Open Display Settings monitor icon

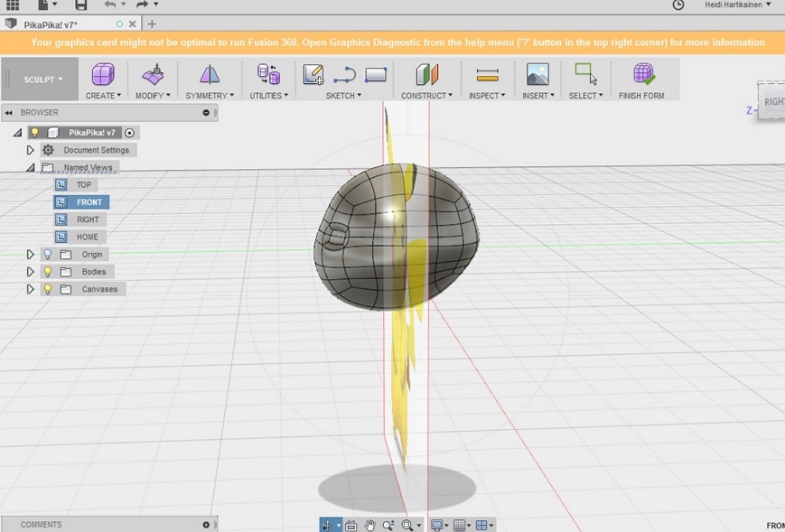tap(436, 525)
